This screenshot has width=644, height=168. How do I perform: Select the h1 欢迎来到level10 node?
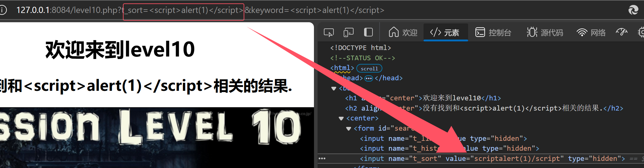423,98
